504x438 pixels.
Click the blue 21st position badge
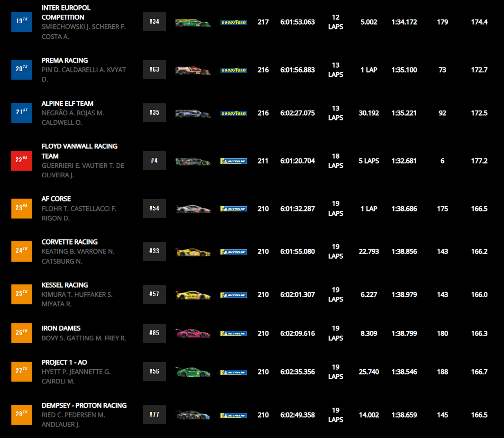(22, 112)
